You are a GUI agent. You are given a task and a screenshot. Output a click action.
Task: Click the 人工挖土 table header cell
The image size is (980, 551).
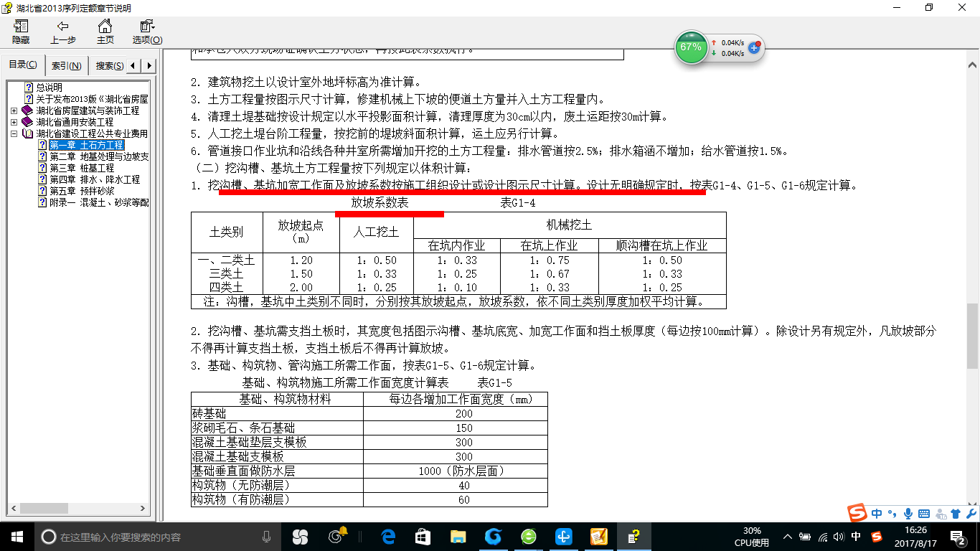click(377, 232)
